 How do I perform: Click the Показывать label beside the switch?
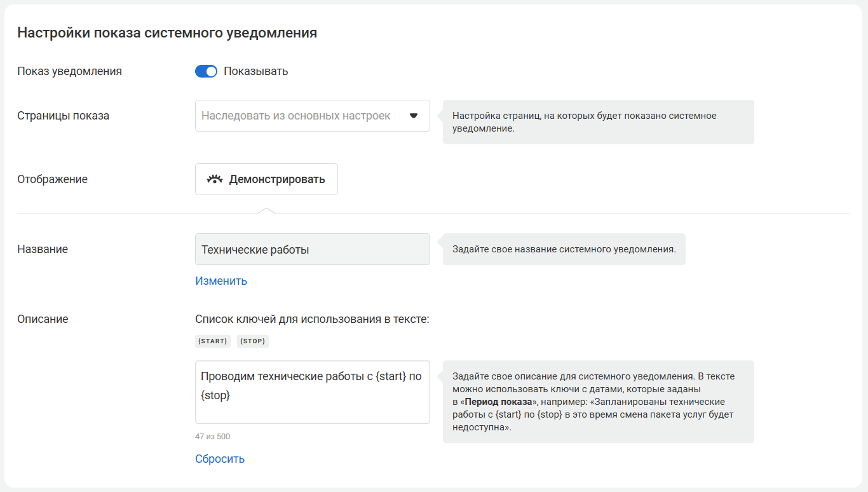pyautogui.click(x=255, y=71)
